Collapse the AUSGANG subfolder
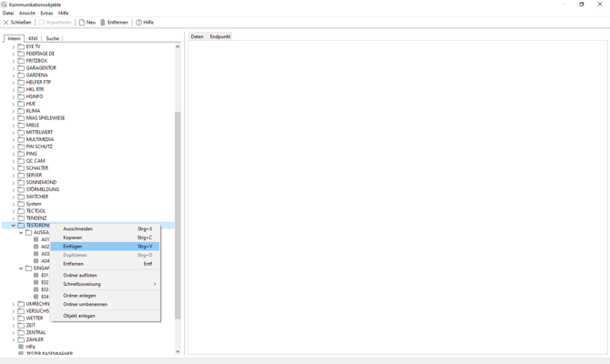Viewport: 610px width, 364px height. 21,233
